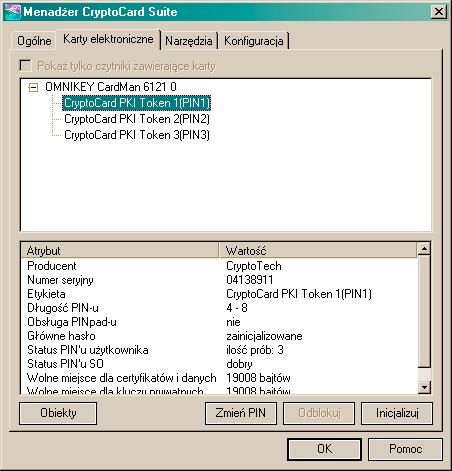Viewport: 452px width, 471px height.
Task: Select the Główne hasło row
Action: pos(219,336)
